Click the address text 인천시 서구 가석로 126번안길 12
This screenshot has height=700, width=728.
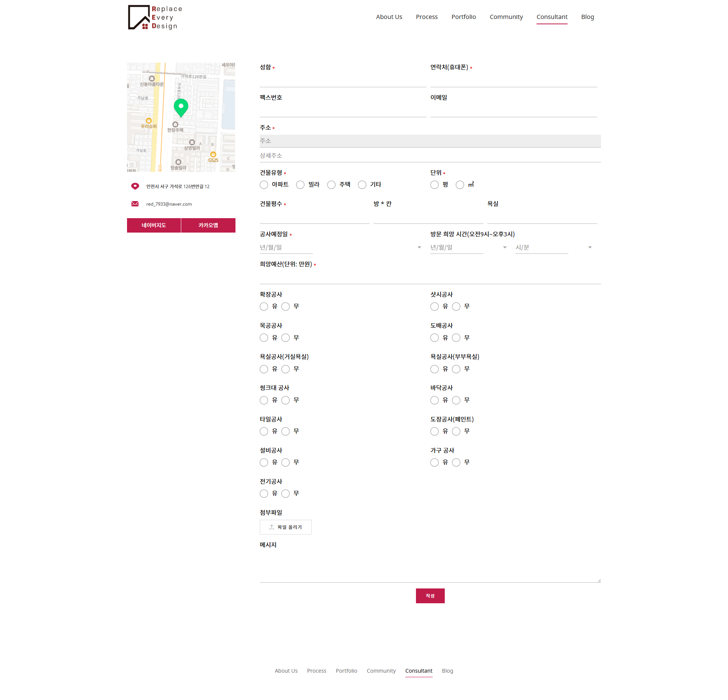point(178,186)
